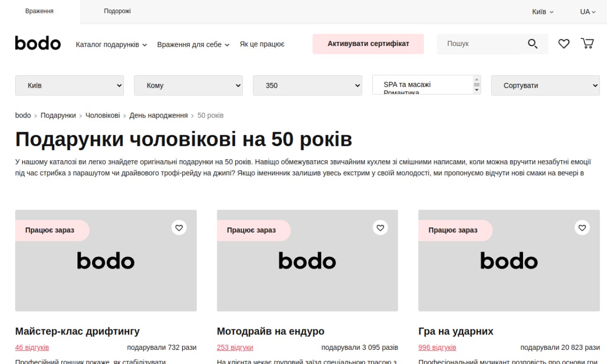The width and height of the screenshot is (607, 364).
Task: Switch to the Враження tab
Action: pyautogui.click(x=39, y=11)
